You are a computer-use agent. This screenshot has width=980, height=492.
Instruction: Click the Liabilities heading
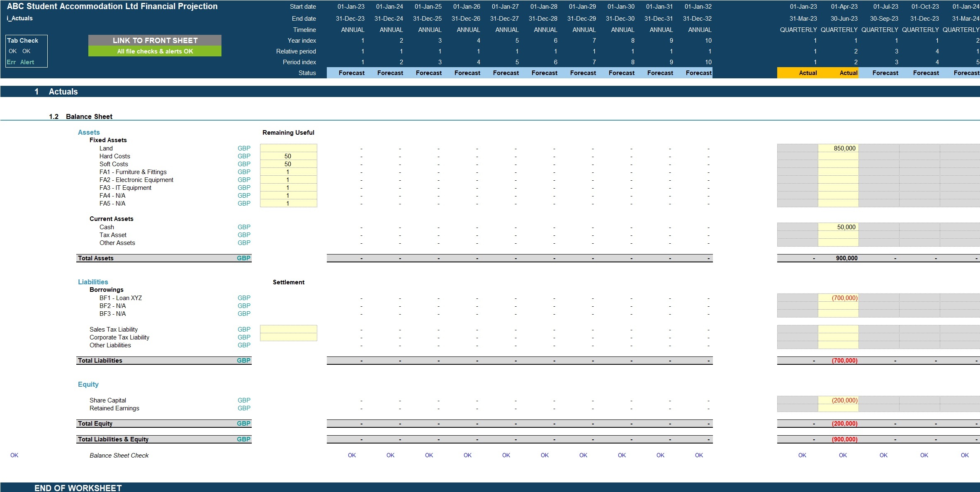93,282
